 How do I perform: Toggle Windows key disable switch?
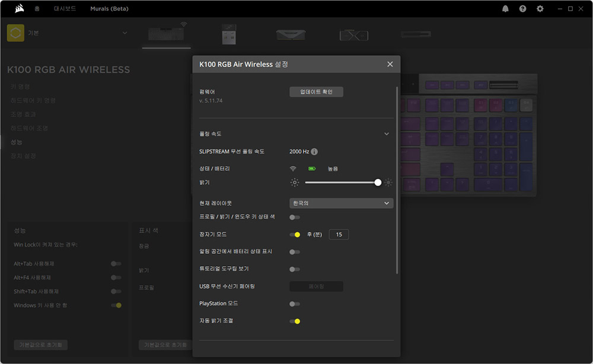pyautogui.click(x=116, y=305)
